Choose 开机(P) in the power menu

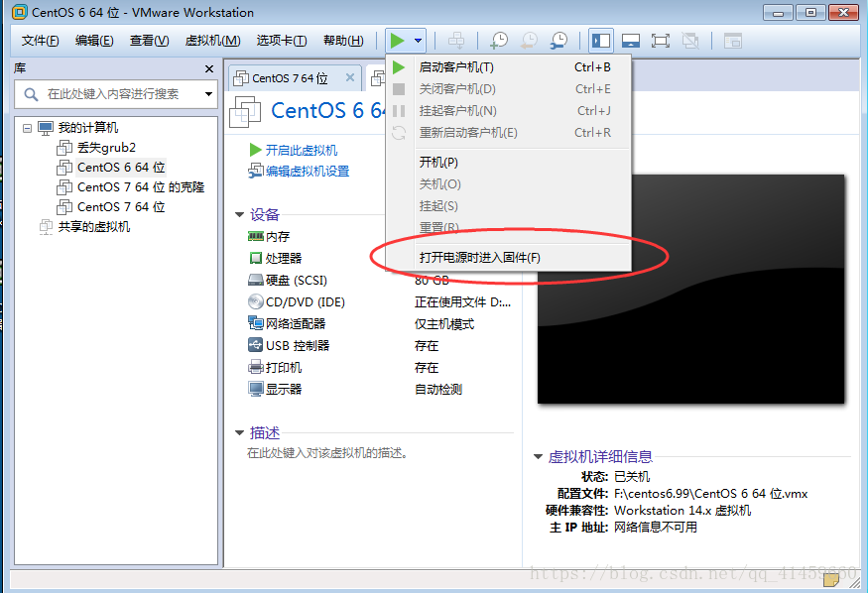coord(508,162)
